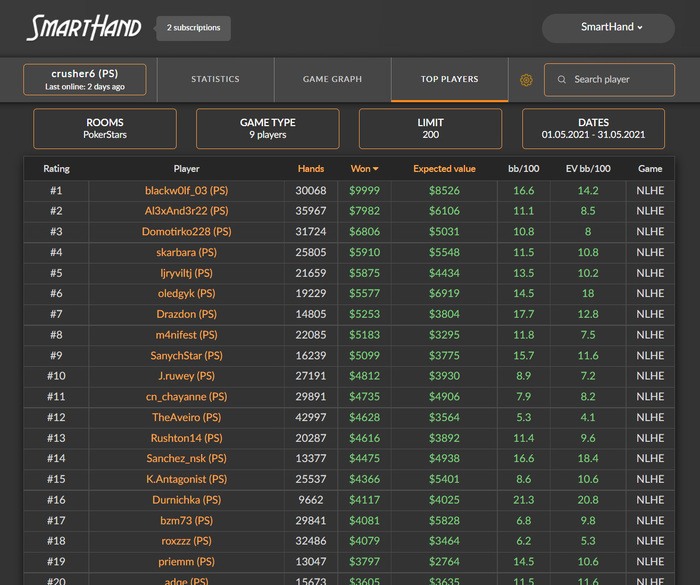Open the Rooms PokerStars filter

(105, 129)
